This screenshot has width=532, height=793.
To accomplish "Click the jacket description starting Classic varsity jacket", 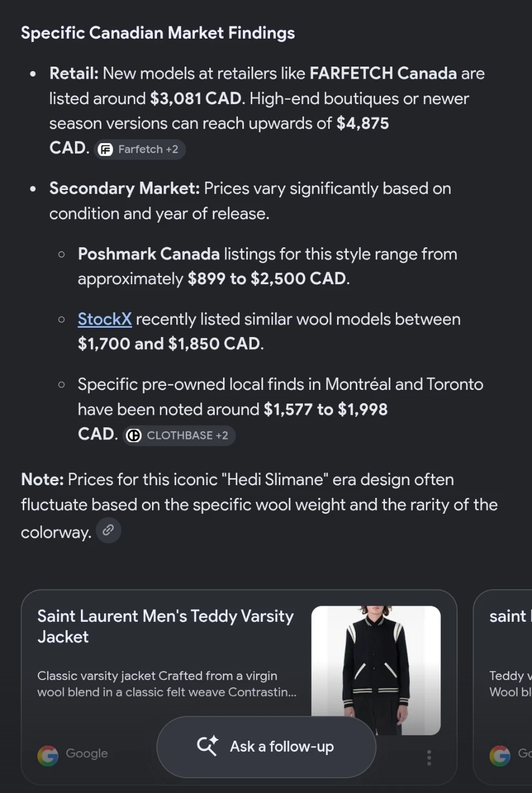I will point(167,684).
